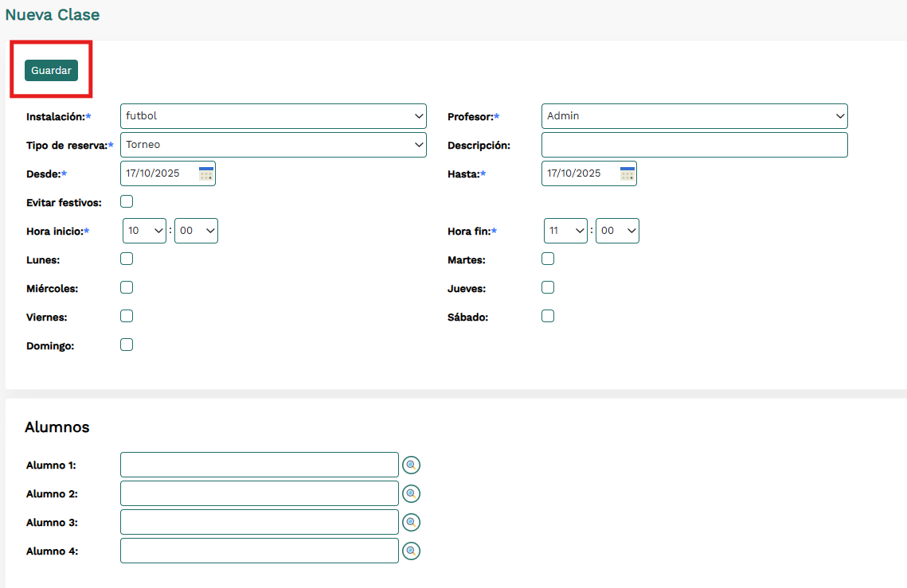Viewport: 907px width, 588px height.
Task: Select the Jueves checkbox
Action: 548,287
